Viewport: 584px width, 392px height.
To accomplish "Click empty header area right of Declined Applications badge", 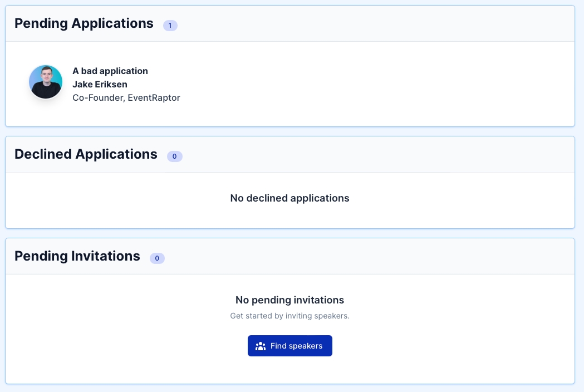I will coord(379,155).
